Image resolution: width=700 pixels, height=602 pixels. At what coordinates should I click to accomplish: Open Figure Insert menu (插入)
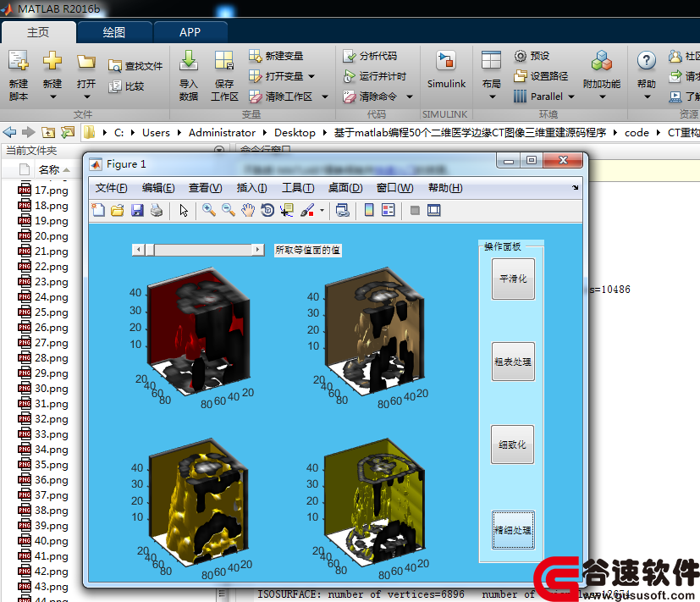[251, 188]
